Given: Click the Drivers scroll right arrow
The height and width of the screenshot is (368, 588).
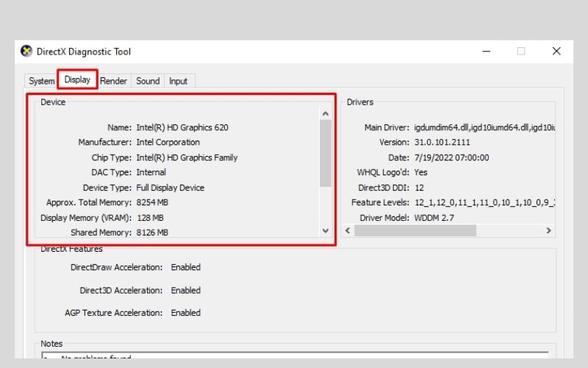Looking at the screenshot, I should (x=548, y=230).
